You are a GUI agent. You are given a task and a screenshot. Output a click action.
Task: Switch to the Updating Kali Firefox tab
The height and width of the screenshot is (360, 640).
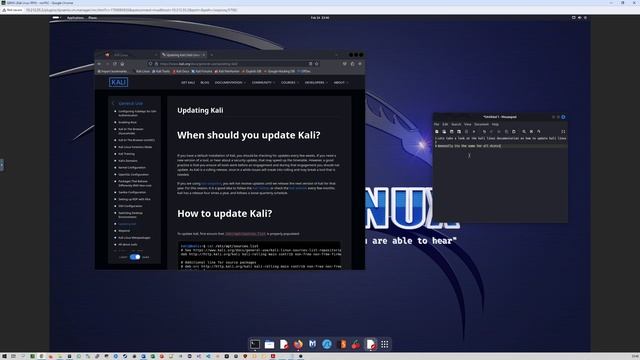click(x=183, y=55)
